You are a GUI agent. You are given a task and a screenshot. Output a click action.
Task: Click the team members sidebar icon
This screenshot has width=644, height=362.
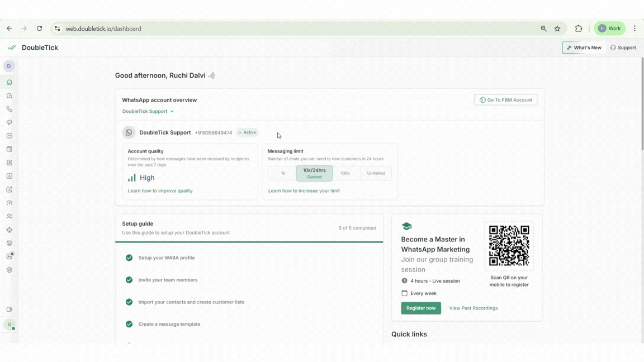pyautogui.click(x=10, y=216)
